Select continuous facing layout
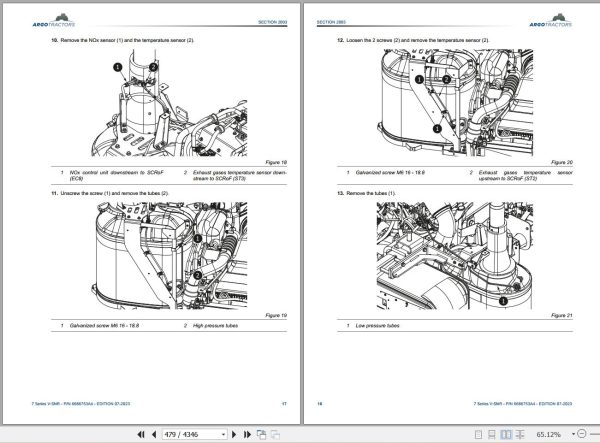Viewport: 600px width, 443px height. click(x=520, y=434)
